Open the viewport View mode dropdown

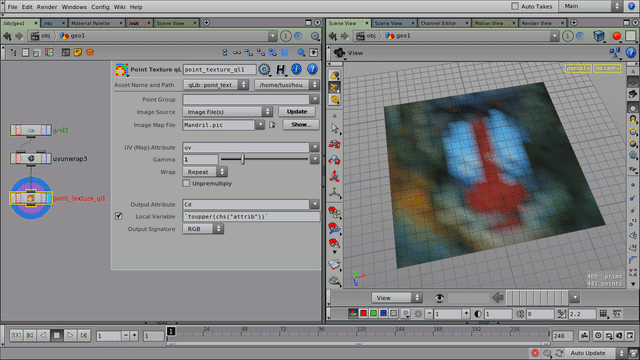tap(396, 298)
